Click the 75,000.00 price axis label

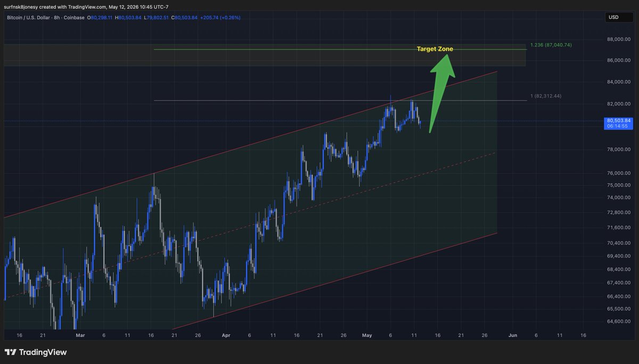(618, 185)
